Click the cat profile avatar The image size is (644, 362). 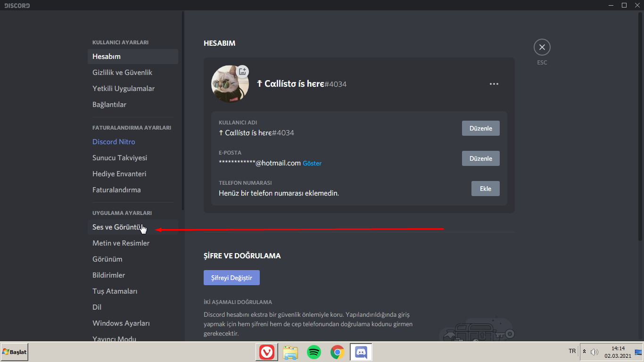[230, 84]
